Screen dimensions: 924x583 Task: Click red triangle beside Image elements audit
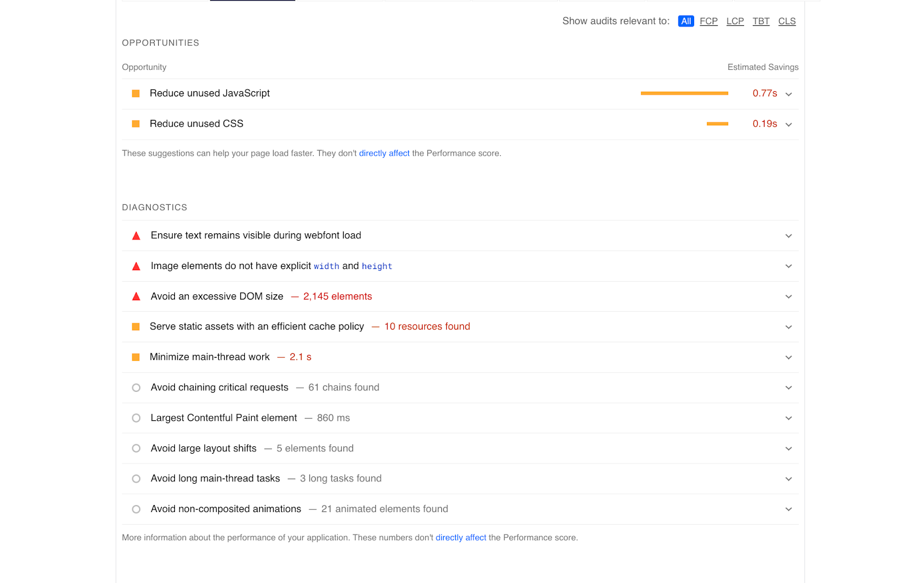pyautogui.click(x=136, y=266)
